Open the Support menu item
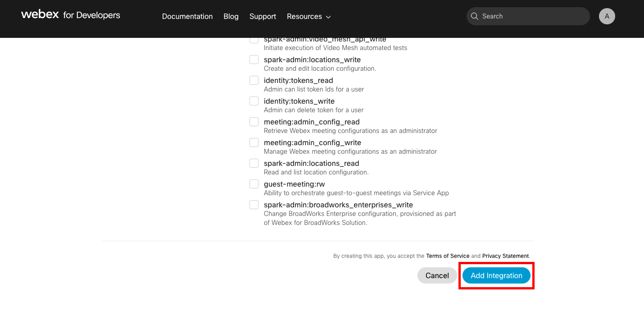Image resolution: width=644 pixels, height=316 pixels. pyautogui.click(x=263, y=16)
